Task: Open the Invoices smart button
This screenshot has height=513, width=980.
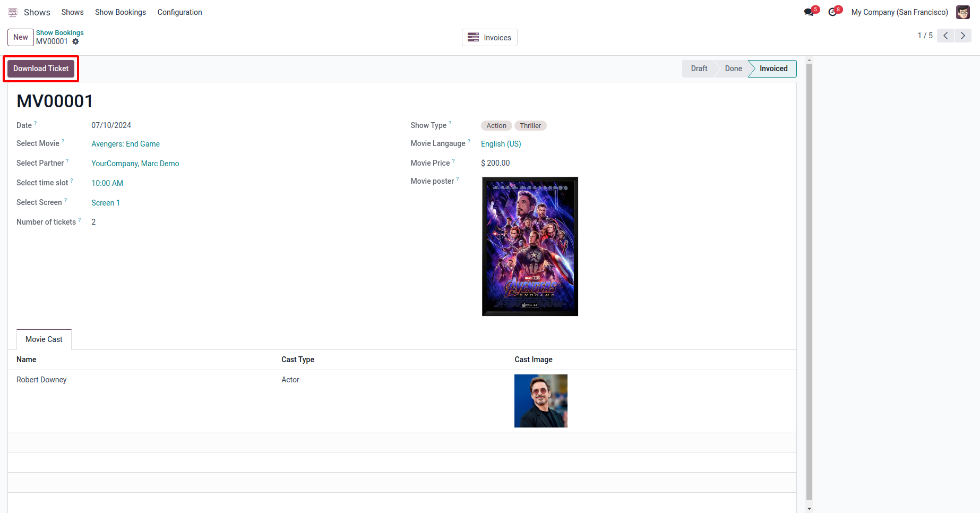Action: [x=489, y=38]
